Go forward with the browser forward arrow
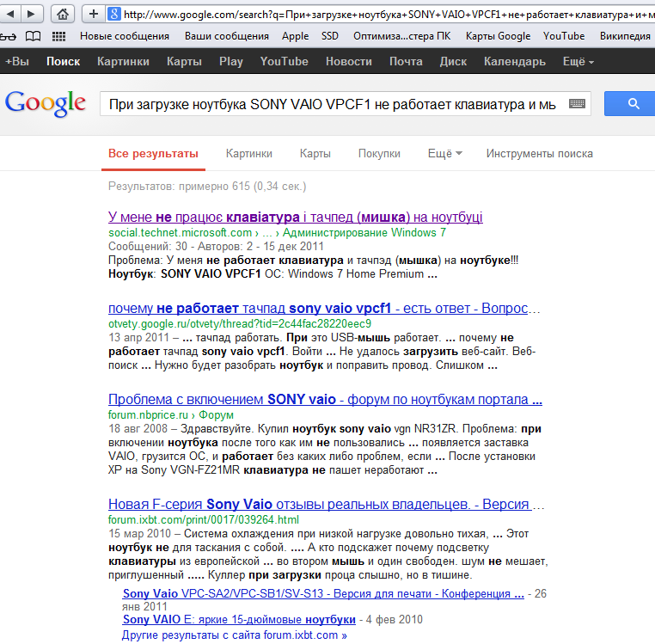 [32, 15]
